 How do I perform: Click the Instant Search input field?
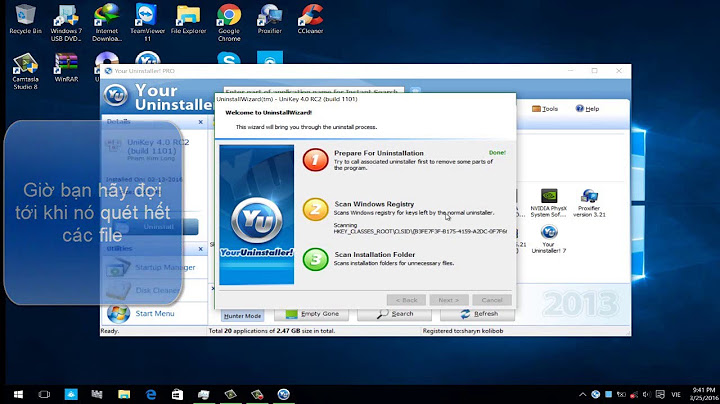click(x=313, y=91)
